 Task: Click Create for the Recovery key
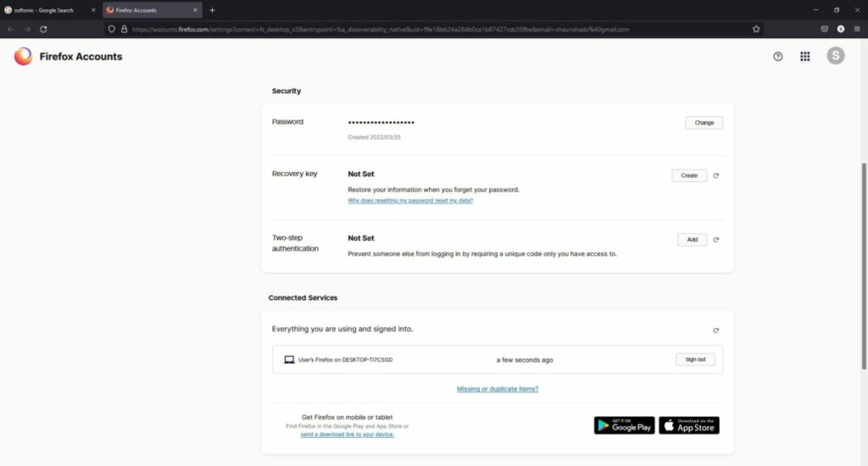[x=689, y=175]
